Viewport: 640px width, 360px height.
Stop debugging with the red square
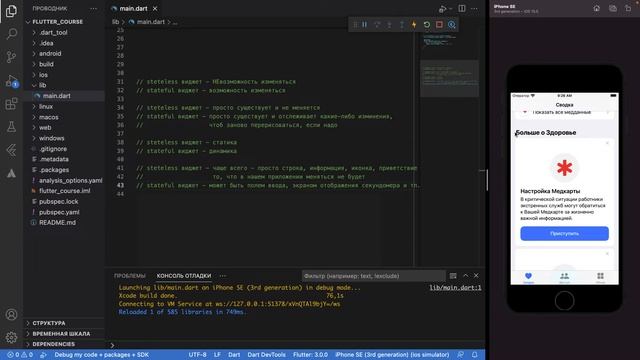439,24
